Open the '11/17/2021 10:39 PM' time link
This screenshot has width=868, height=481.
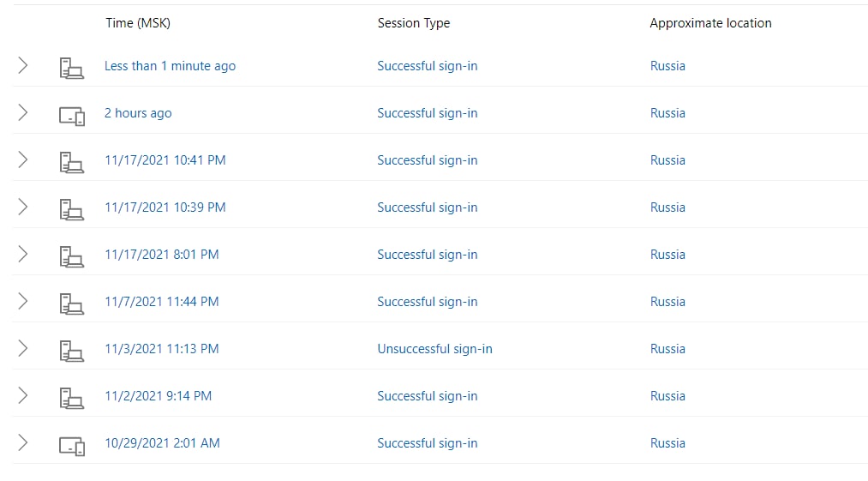tap(165, 207)
